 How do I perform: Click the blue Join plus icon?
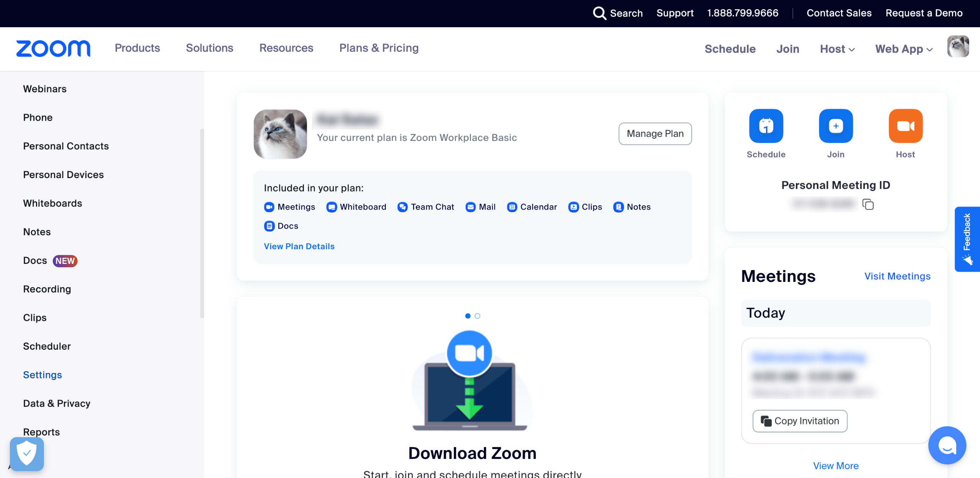tap(836, 126)
